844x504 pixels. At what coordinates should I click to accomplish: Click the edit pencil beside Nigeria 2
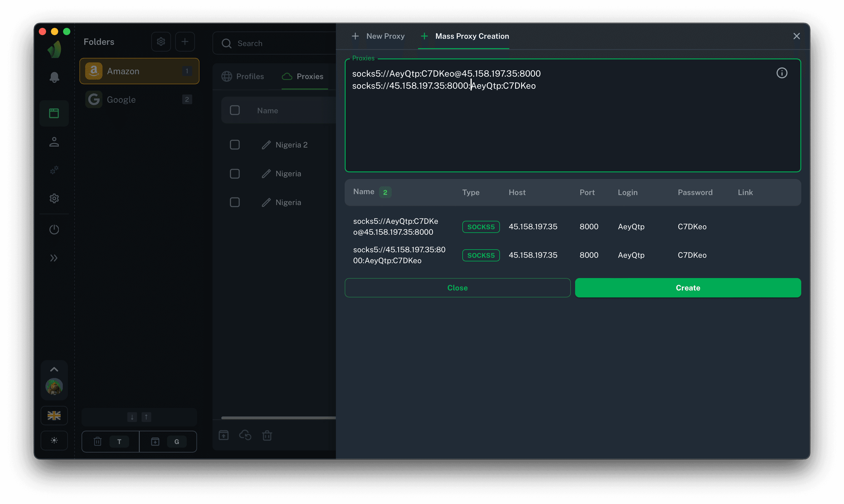266,145
